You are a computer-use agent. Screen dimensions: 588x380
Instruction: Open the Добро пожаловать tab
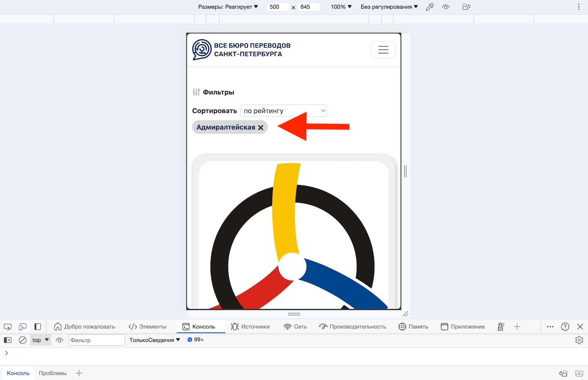point(84,327)
